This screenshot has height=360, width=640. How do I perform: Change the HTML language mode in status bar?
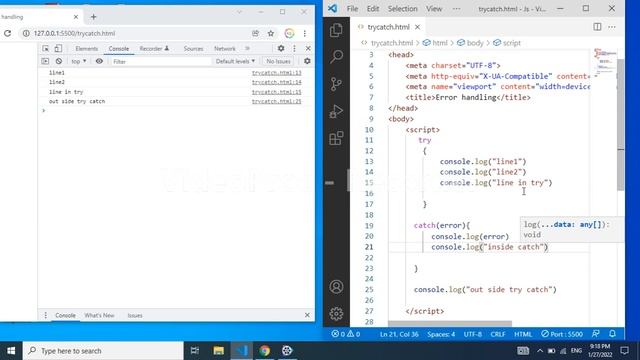(523, 334)
